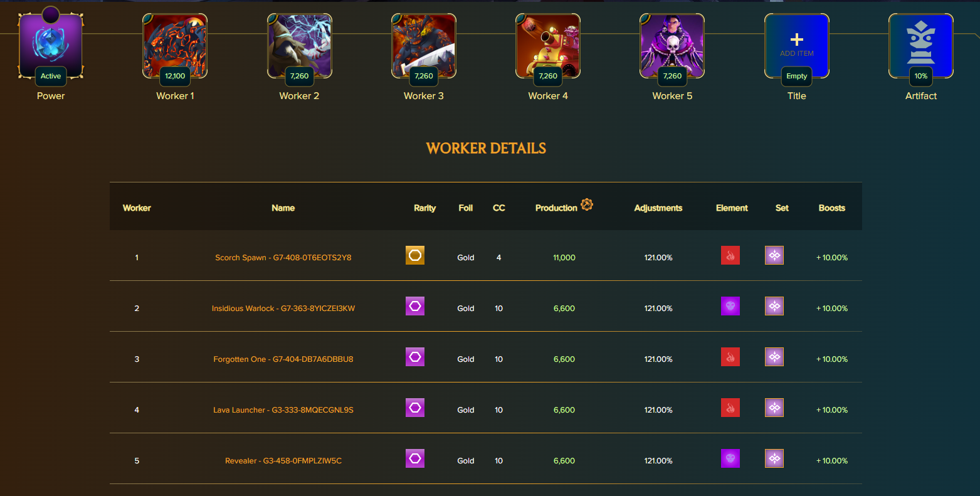
Task: Click the Boosts column header
Action: pos(832,208)
